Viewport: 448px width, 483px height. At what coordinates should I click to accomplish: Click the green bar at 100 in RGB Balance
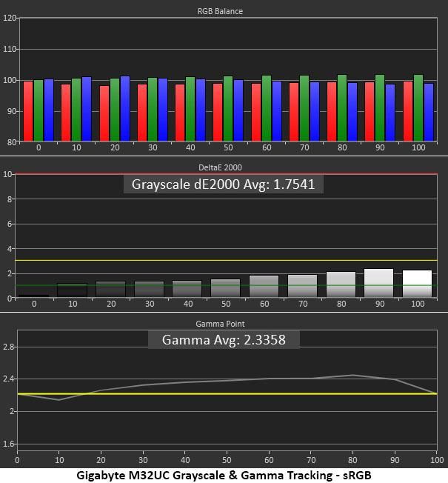(x=418, y=108)
